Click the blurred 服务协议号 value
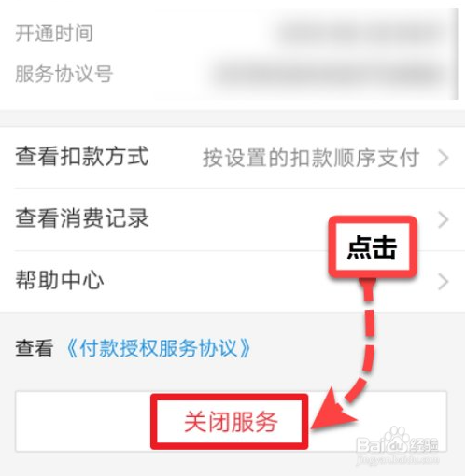 click(329, 75)
